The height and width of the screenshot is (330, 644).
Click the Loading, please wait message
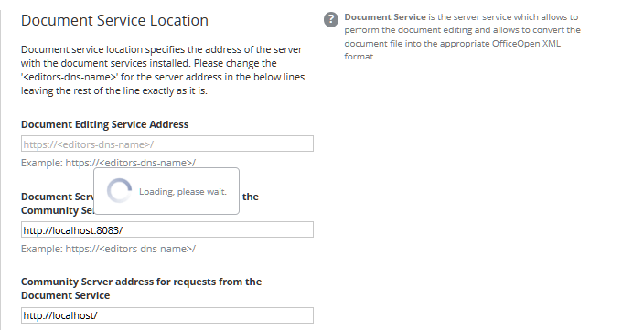tap(183, 192)
